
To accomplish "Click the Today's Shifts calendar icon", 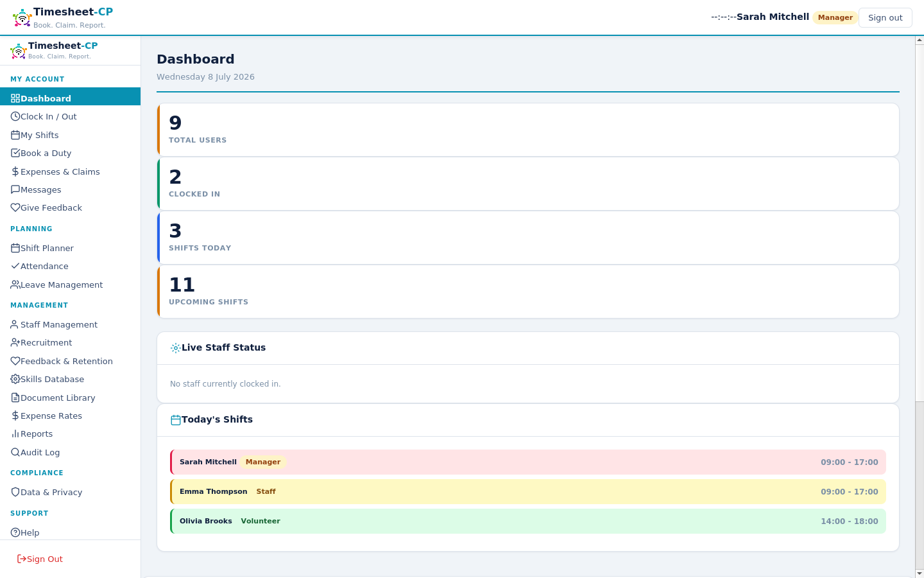I will tap(175, 420).
